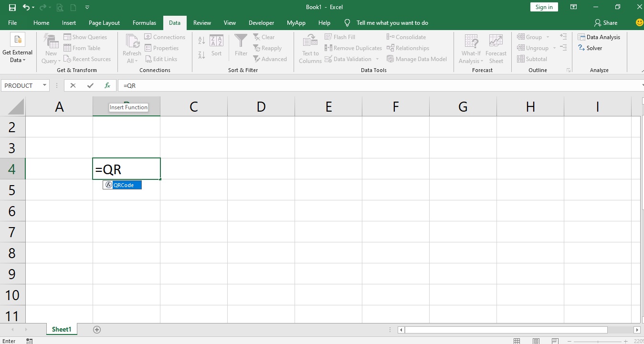Switch to Normal view in status bar

tap(517, 341)
